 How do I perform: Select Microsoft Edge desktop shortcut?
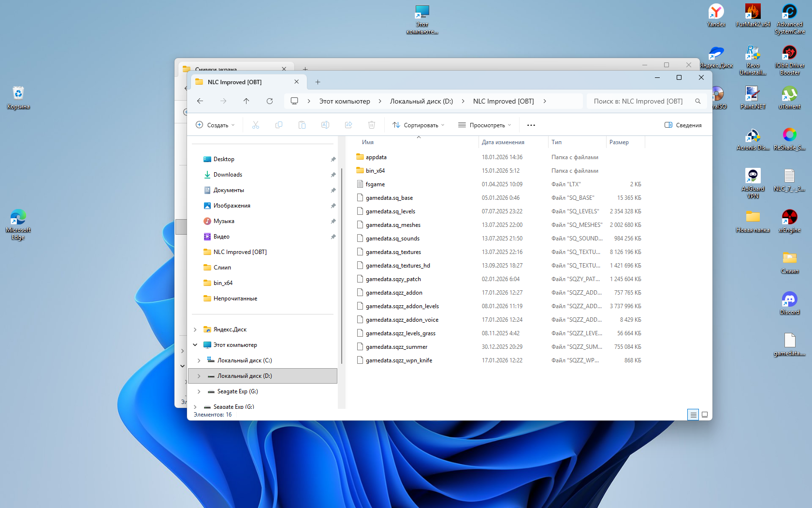click(18, 224)
